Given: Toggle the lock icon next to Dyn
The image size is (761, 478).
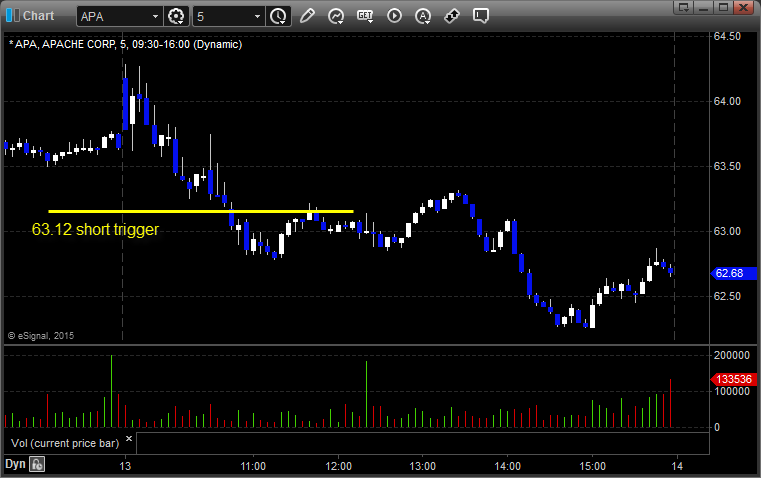Looking at the screenshot, I should (37, 464).
